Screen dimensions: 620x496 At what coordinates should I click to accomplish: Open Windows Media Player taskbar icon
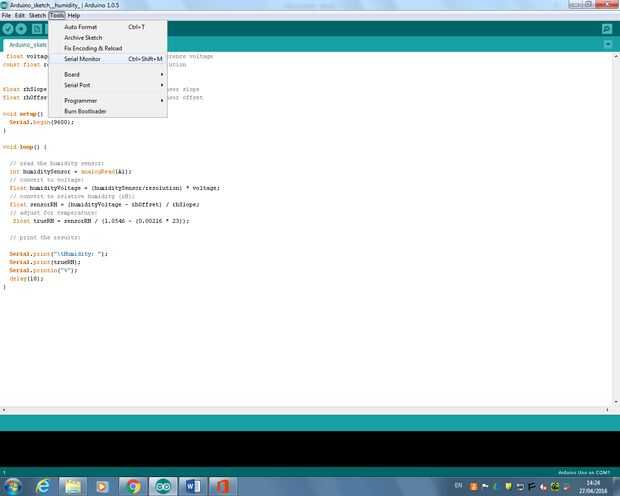tap(102, 487)
